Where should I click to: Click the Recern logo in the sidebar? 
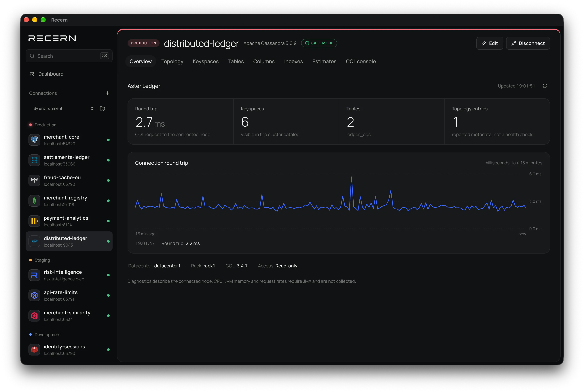52,38
